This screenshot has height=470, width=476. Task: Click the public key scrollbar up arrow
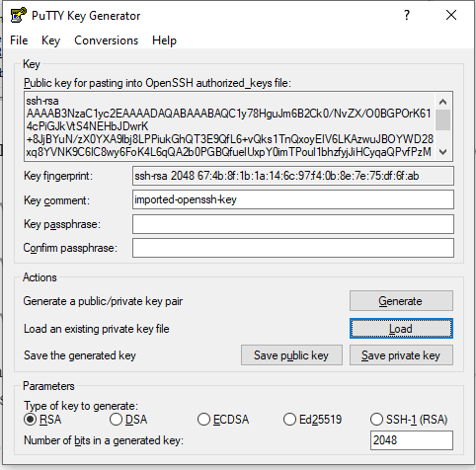point(443,102)
